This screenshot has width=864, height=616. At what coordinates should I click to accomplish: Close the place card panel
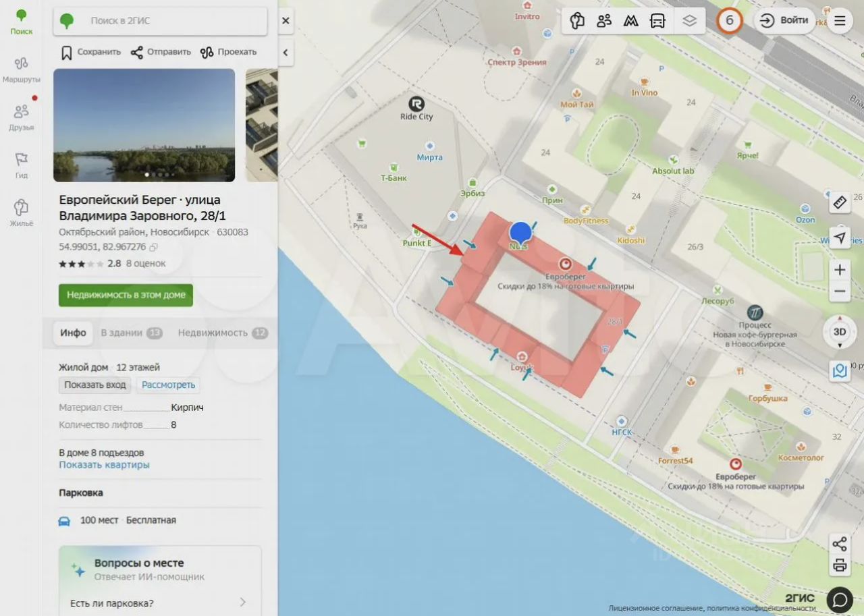286,21
